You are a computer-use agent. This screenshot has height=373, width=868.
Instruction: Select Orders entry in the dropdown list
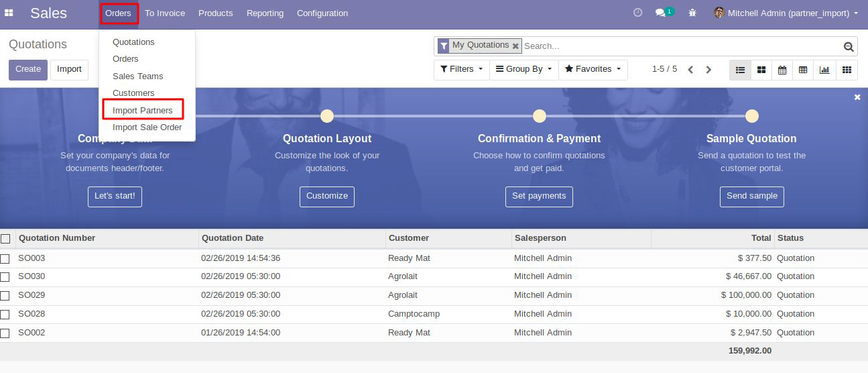[x=125, y=59]
